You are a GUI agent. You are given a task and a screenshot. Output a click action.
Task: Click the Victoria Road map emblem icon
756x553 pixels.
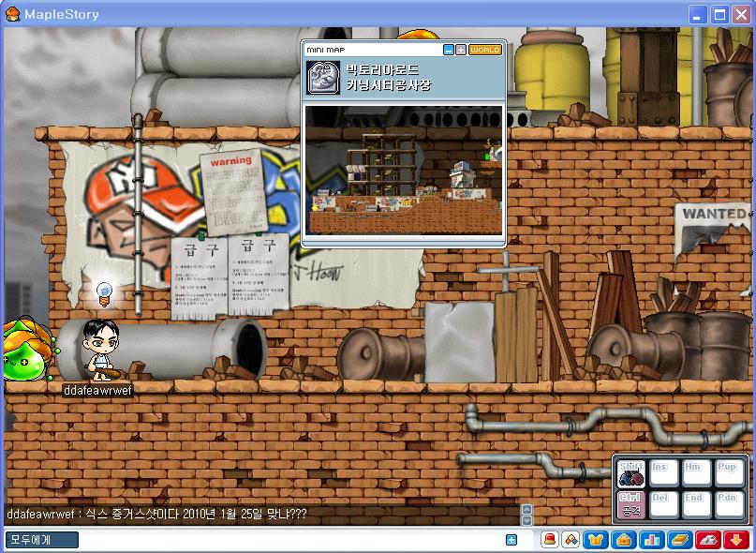click(x=324, y=77)
